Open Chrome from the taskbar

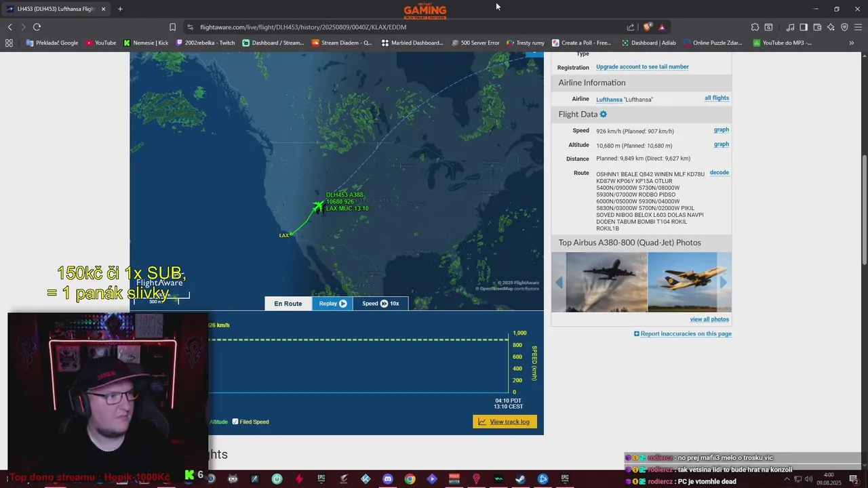[410, 479]
